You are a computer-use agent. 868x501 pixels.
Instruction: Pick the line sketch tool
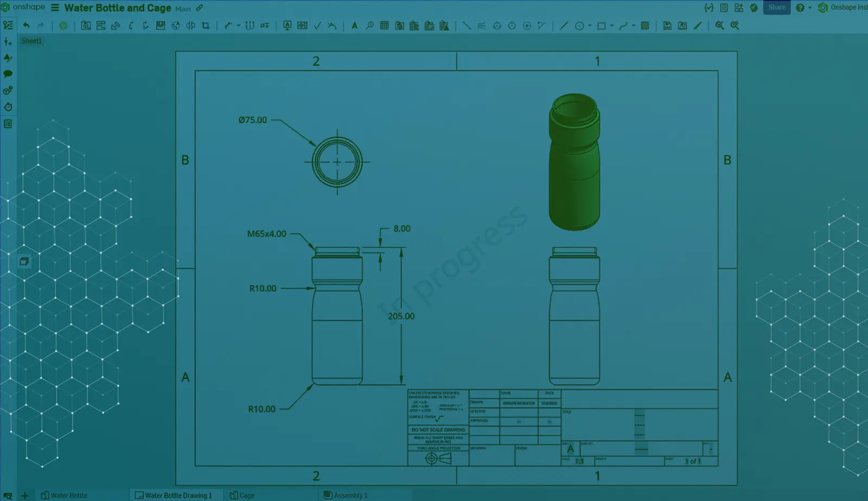click(x=564, y=26)
